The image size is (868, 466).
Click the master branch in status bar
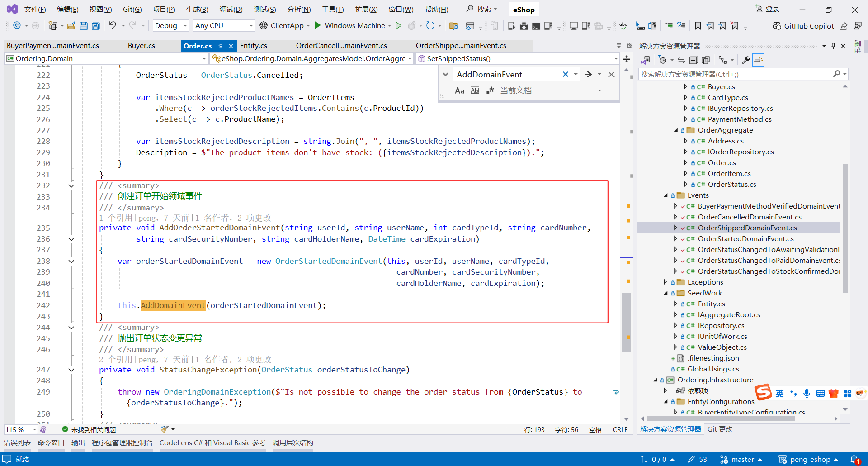[741, 460]
